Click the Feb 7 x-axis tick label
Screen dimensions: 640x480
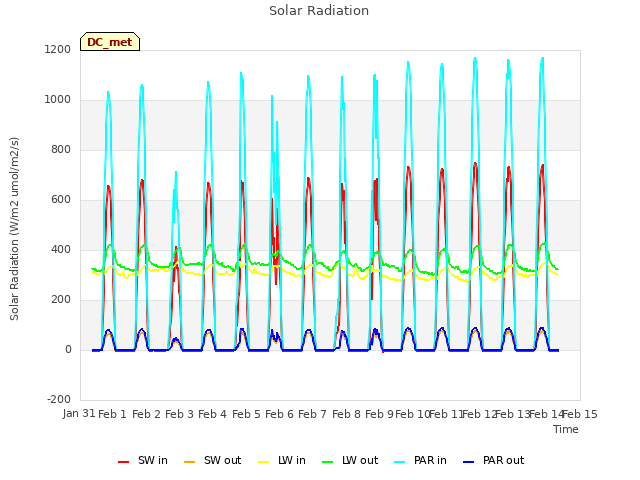pyautogui.click(x=312, y=414)
